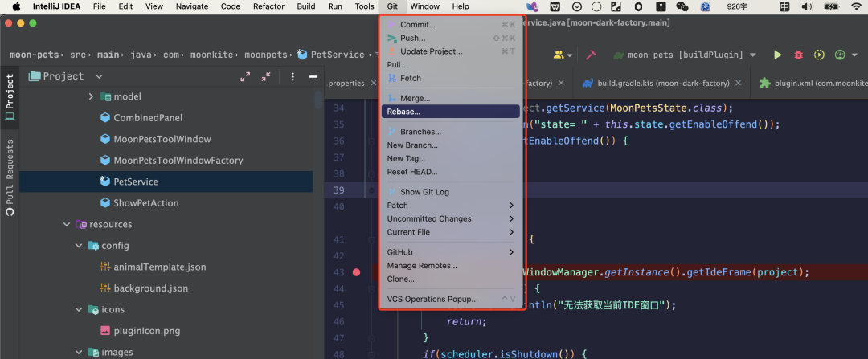Collapse the config folder
The image size is (868, 359).
(x=79, y=246)
